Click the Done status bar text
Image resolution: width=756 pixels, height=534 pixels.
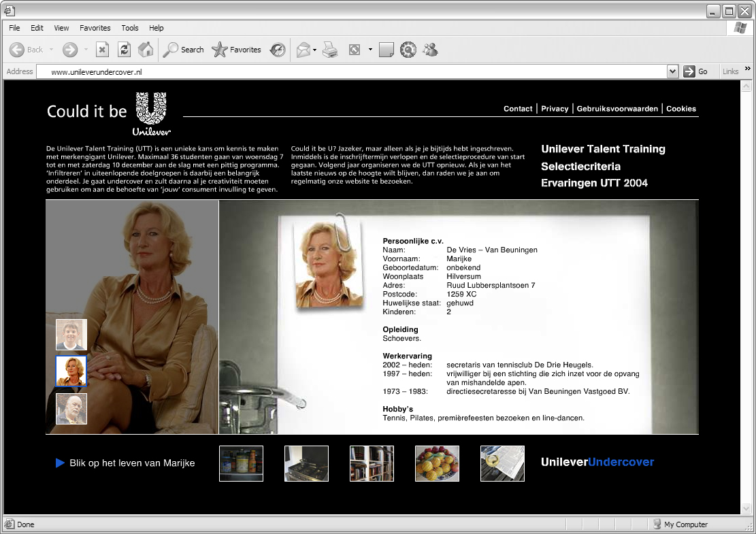26,524
